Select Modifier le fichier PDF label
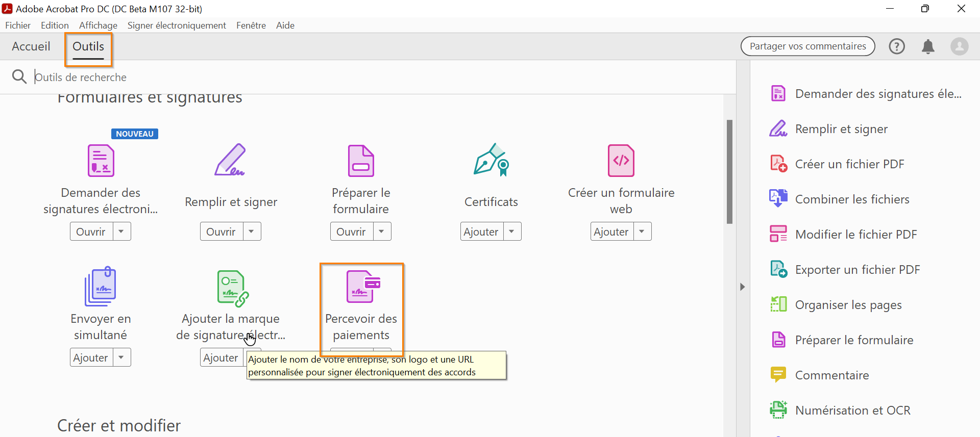980x437 pixels. [x=856, y=235]
